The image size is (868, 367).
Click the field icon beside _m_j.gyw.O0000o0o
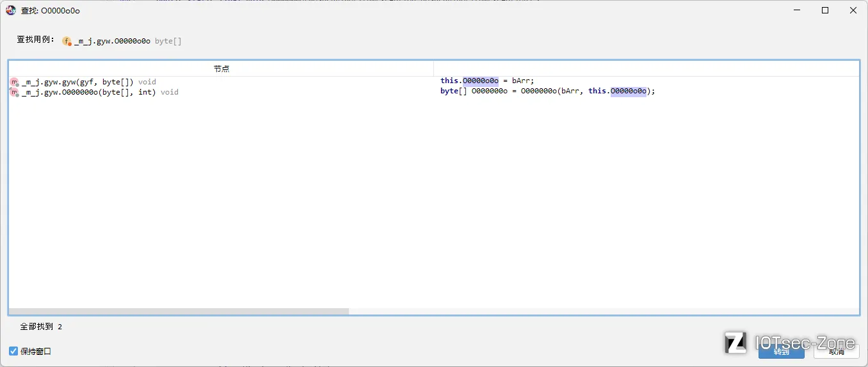[x=67, y=41]
